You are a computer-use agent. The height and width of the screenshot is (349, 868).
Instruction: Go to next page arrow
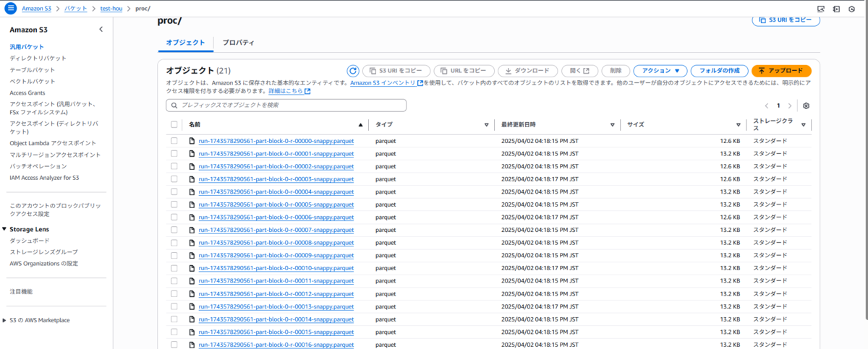pos(790,105)
